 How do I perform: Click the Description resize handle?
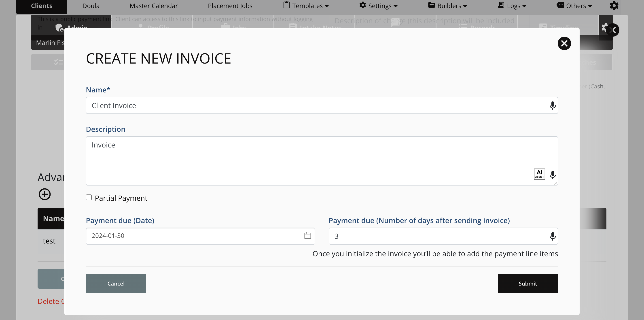[555, 183]
